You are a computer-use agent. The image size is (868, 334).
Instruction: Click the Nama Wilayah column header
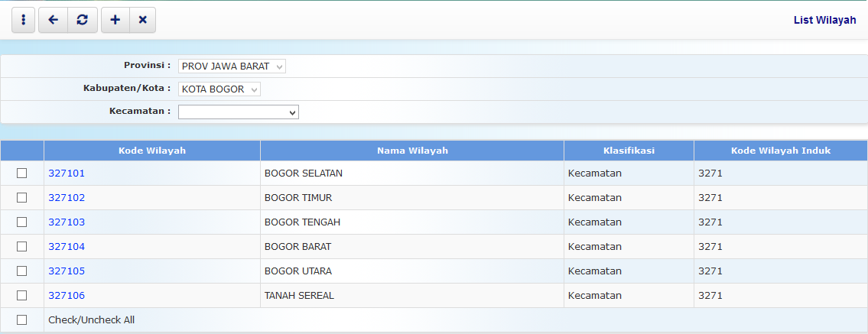(x=412, y=151)
